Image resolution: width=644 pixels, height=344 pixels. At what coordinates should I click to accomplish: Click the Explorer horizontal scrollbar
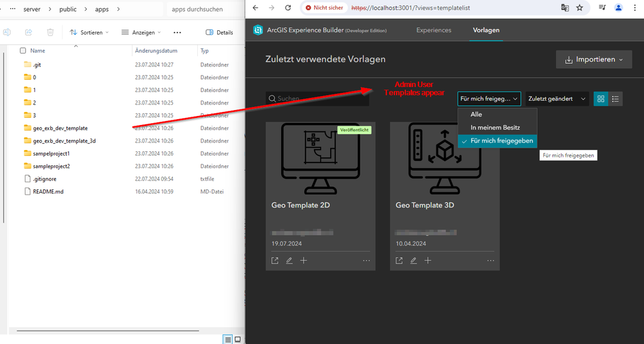coord(108,330)
